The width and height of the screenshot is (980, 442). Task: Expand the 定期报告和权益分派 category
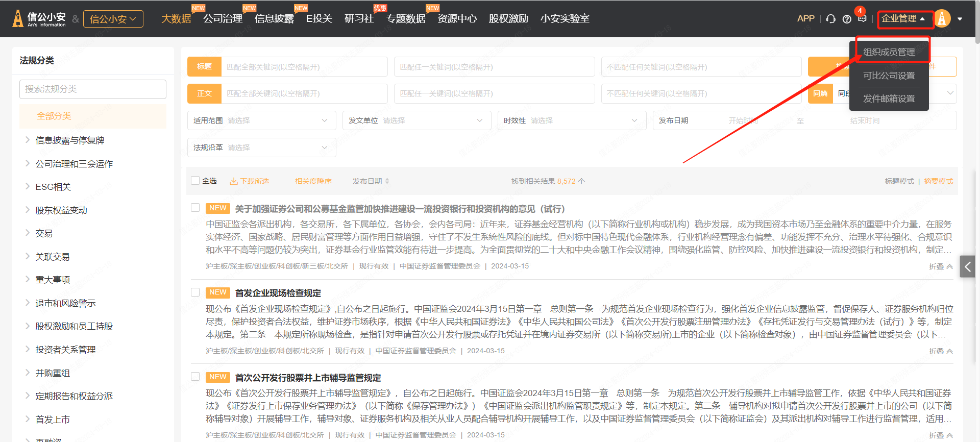point(27,396)
